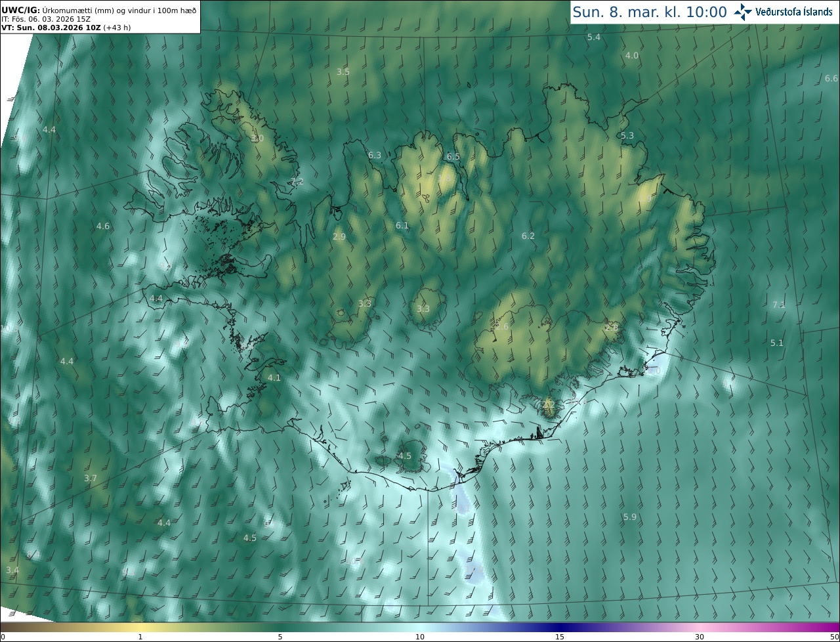Click the 'Sun. 8. mar. kl. 10:00' timestamp

650,12
